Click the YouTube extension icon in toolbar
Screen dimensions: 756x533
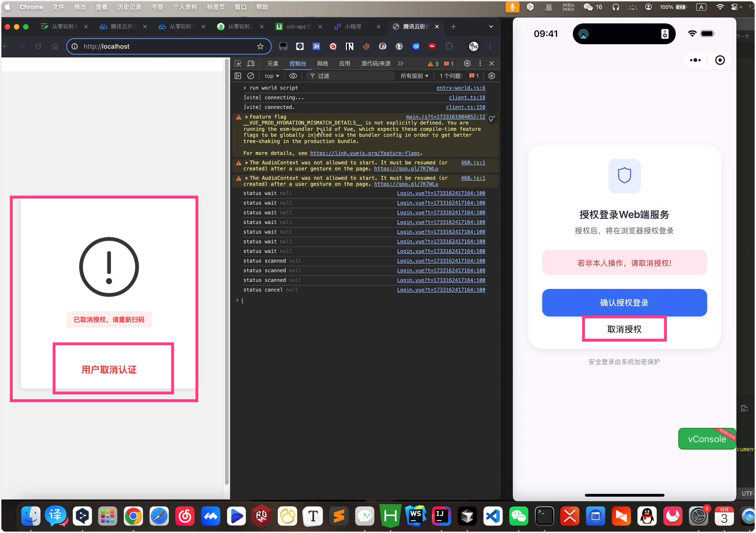click(432, 46)
